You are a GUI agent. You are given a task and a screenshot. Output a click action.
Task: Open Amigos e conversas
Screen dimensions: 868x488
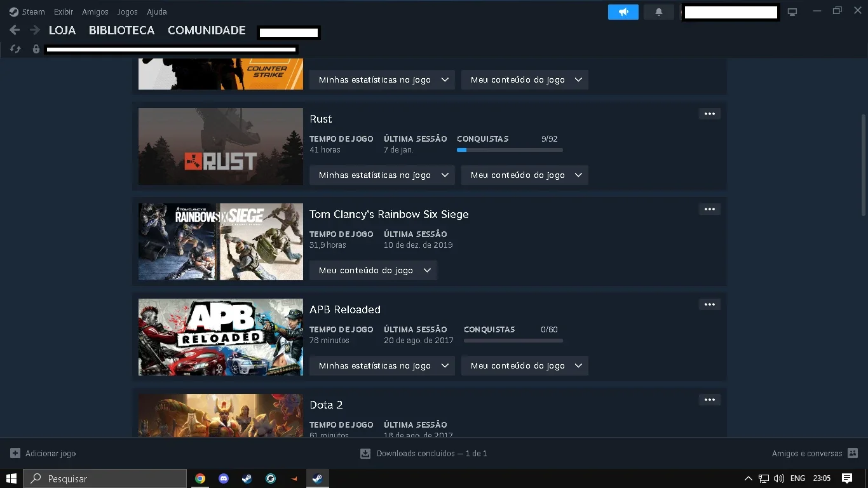tap(807, 454)
